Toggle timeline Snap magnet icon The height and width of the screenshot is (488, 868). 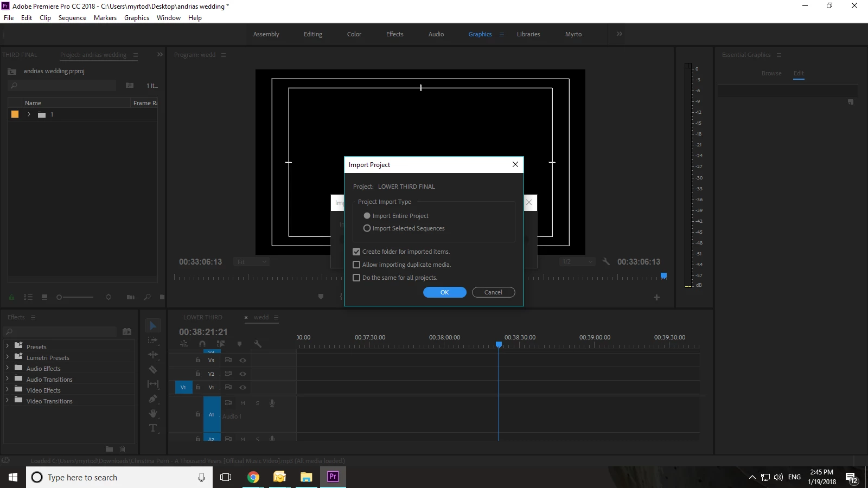click(x=202, y=344)
